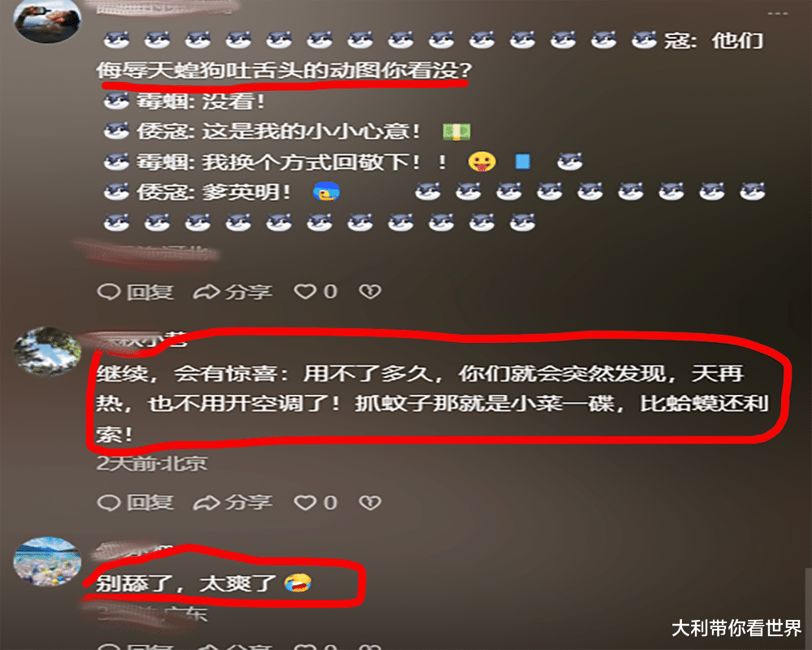The height and width of the screenshot is (650, 812).
Task: Dislike the Beijing comment with the broken heart
Action: (369, 502)
